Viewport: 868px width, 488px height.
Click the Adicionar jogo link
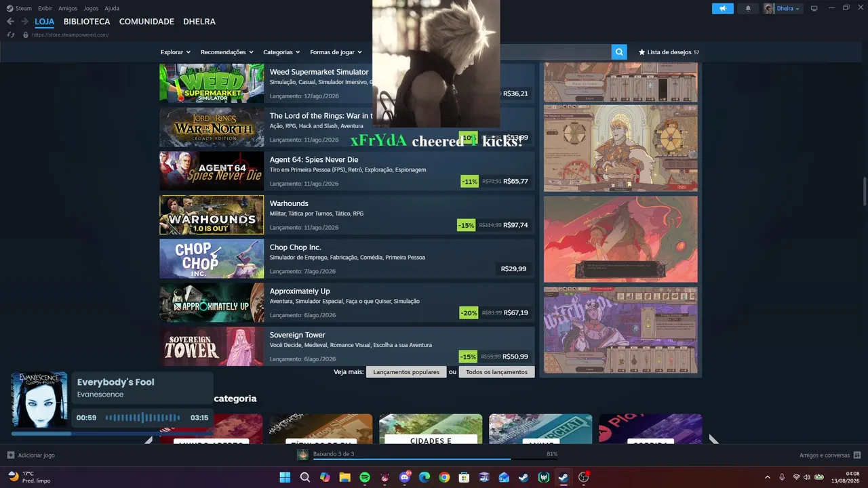37,455
